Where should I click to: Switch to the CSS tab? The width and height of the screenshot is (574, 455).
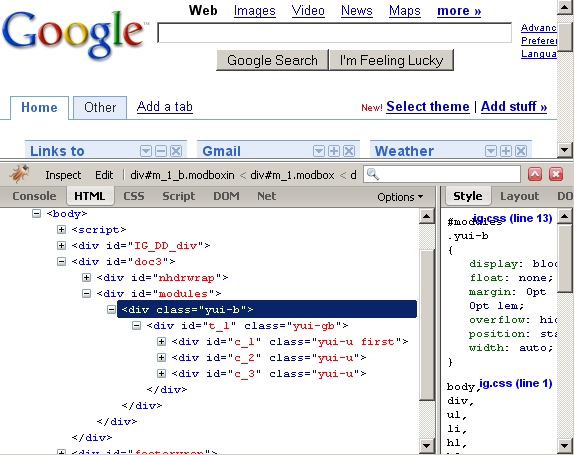pos(134,196)
